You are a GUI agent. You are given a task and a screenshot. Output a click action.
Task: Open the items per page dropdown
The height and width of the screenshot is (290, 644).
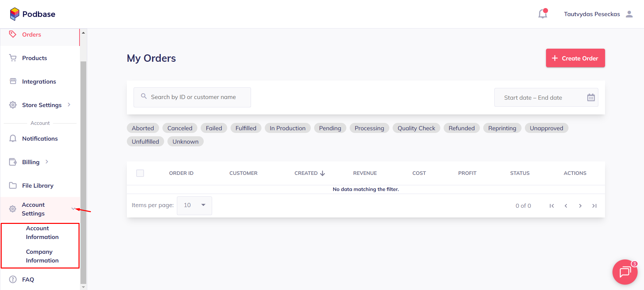click(194, 205)
